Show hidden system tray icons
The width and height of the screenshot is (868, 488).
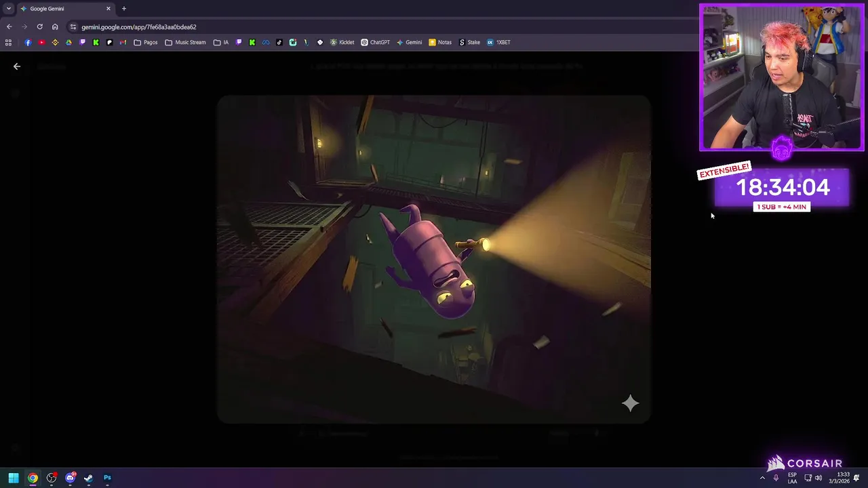click(x=762, y=478)
